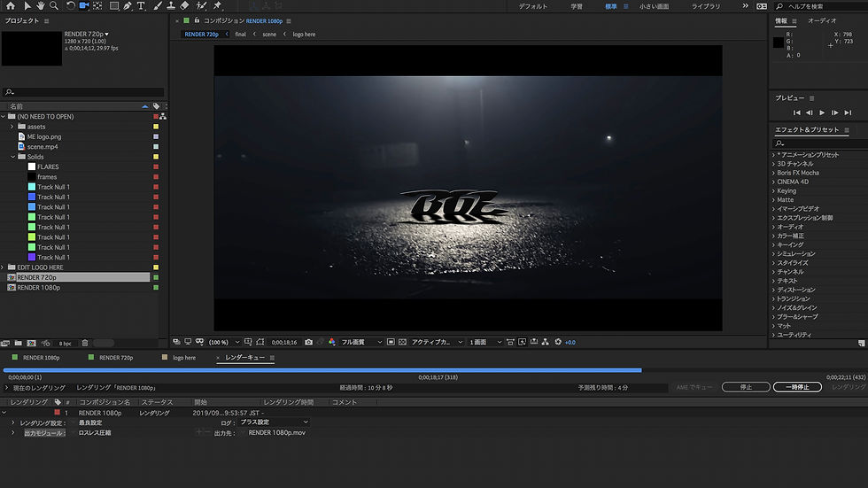Select the Clone Stamp tool
Screen dimensions: 868x488
[171, 5]
